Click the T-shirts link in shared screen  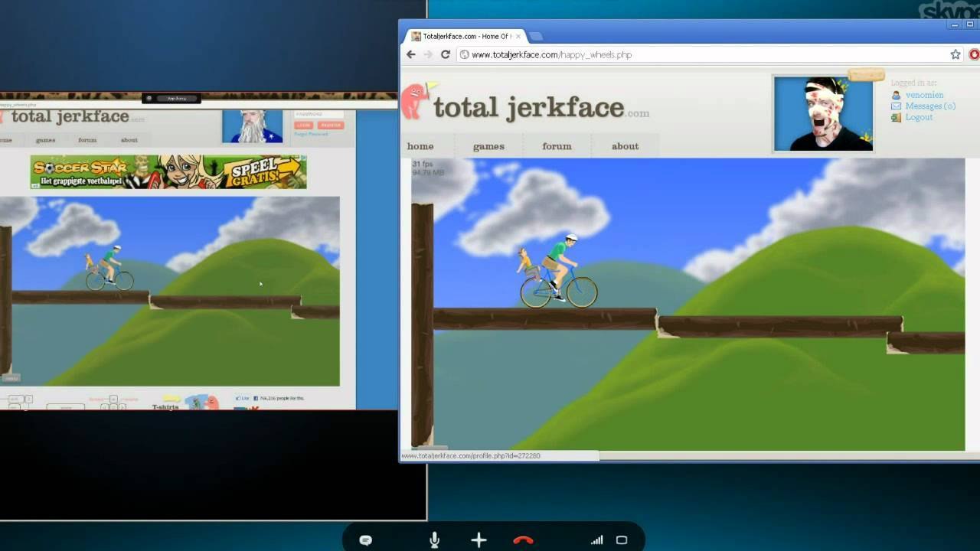point(165,407)
